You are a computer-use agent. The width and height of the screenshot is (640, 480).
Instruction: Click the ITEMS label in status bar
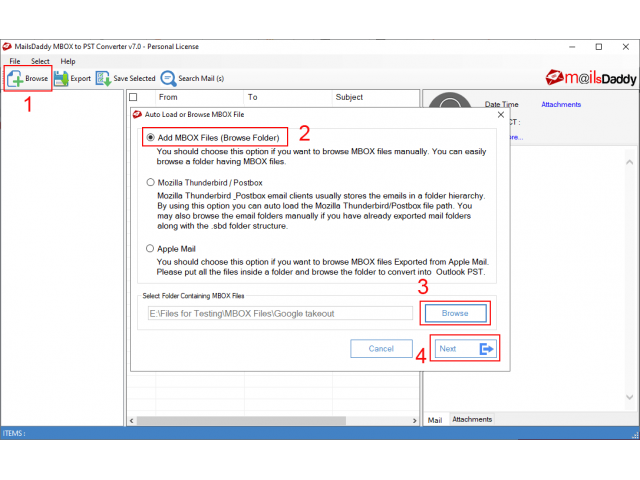pyautogui.click(x=14, y=433)
